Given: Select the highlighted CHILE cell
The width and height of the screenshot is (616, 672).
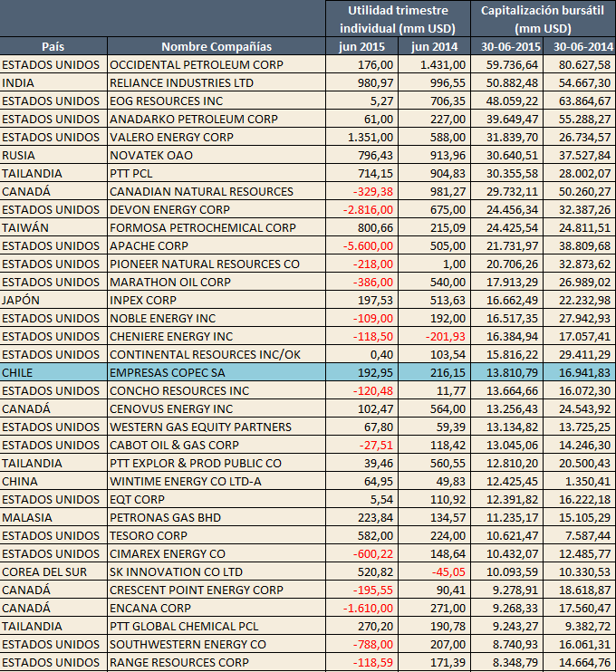Looking at the screenshot, I should tap(53, 372).
